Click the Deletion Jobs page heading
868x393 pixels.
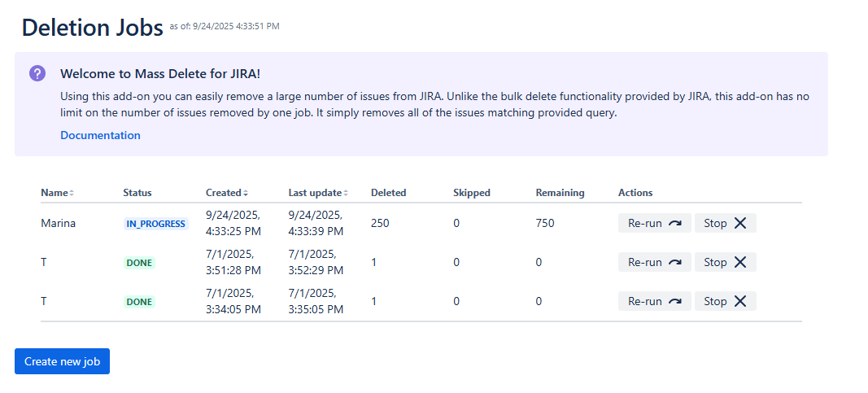click(92, 27)
